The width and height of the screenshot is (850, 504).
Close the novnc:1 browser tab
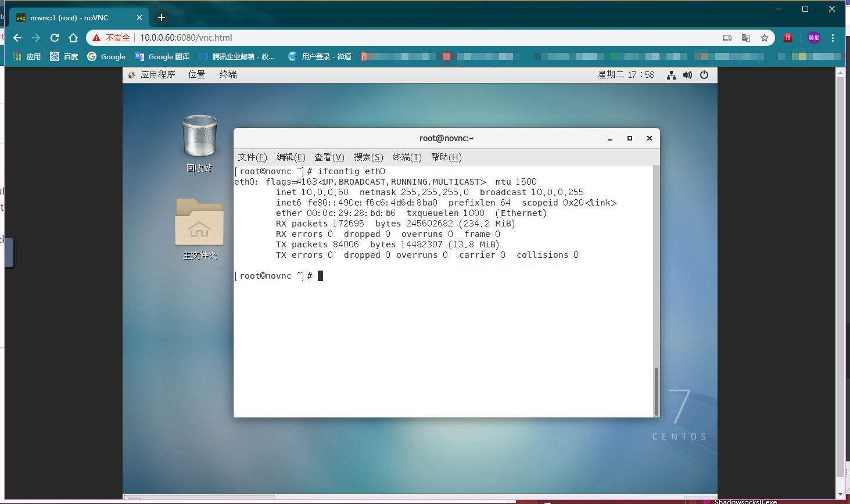pyautogui.click(x=139, y=17)
